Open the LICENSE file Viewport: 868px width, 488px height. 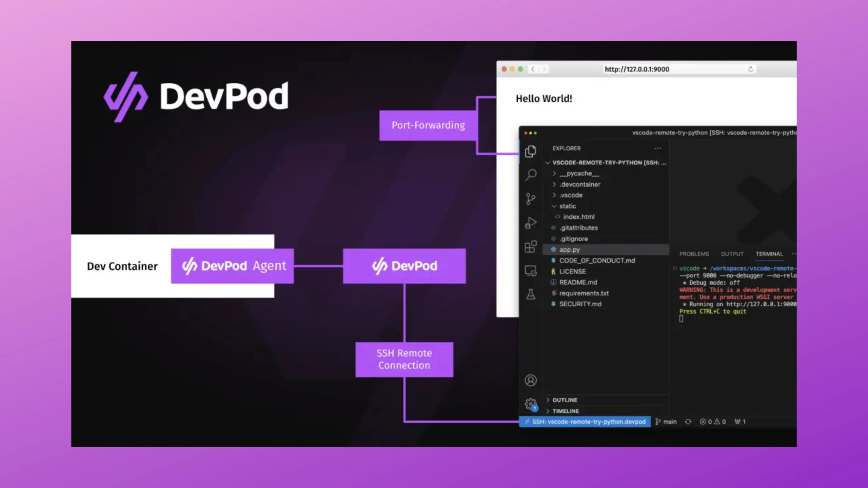click(606, 271)
